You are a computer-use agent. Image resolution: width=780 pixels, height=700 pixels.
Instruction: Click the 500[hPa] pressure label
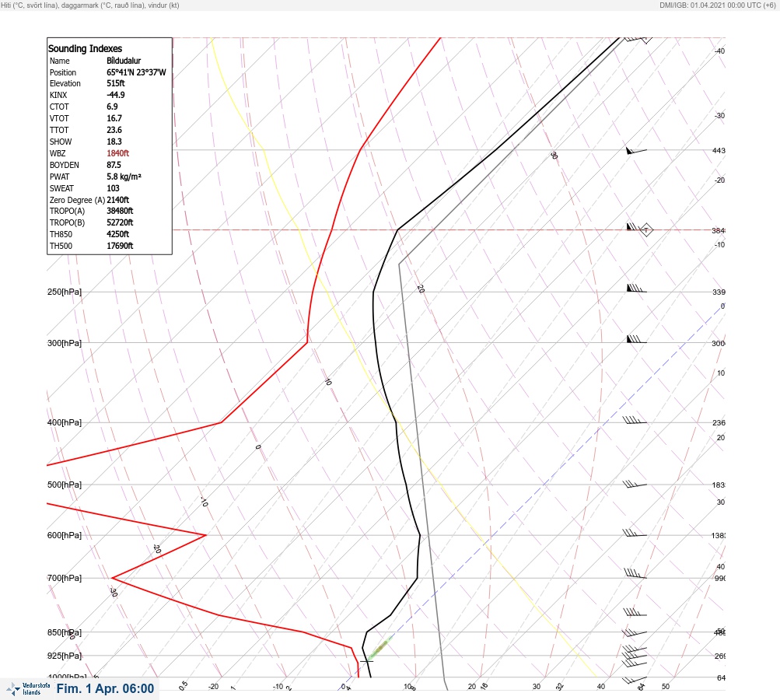(65, 485)
